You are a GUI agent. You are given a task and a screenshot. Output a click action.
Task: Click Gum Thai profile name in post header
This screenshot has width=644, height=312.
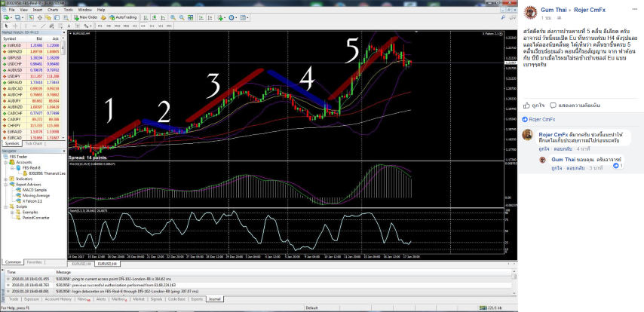coord(554,10)
